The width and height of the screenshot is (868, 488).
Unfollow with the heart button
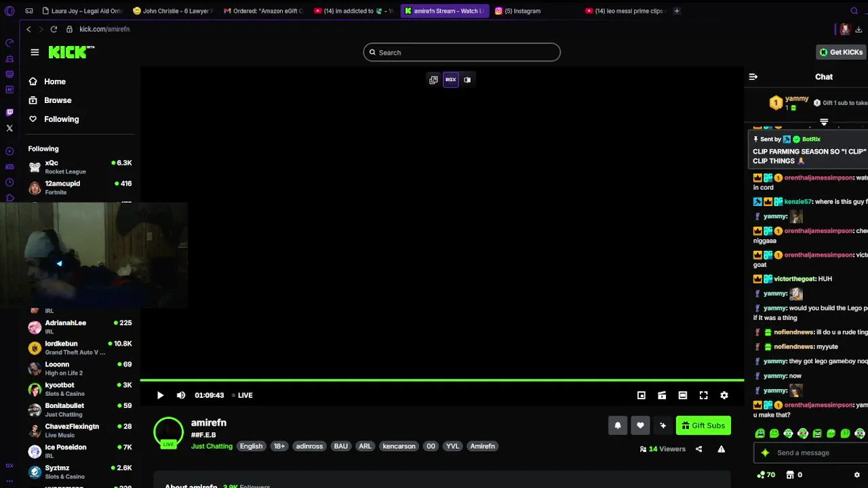(x=640, y=426)
